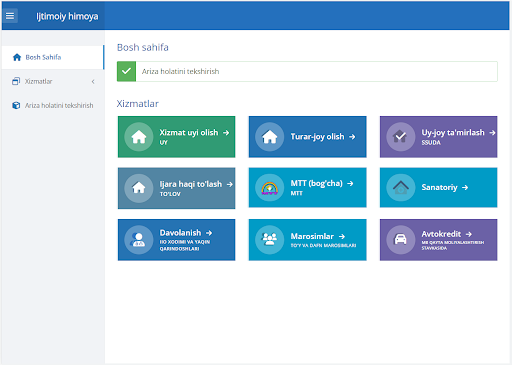The image size is (512, 365).
Task: Click the Bosh Sahifa home icon
Action: tap(17, 57)
